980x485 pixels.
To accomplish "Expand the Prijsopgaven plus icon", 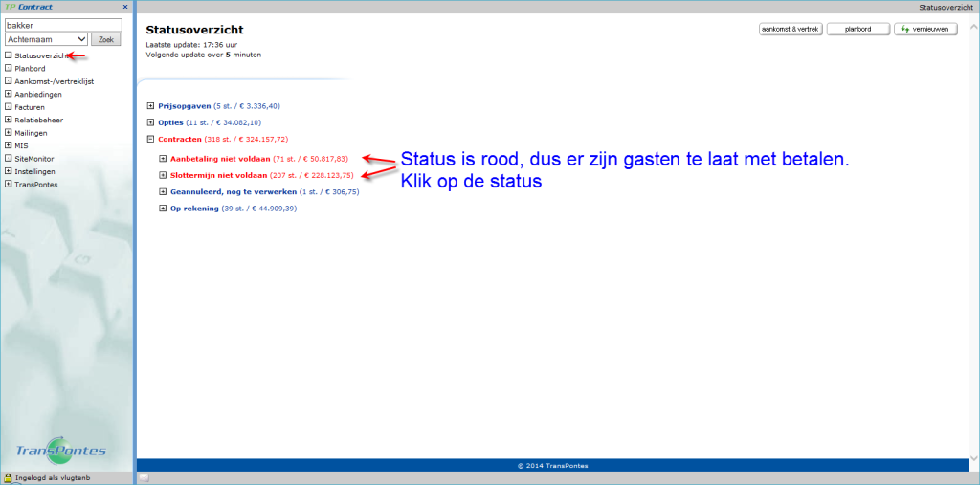I will [x=150, y=106].
